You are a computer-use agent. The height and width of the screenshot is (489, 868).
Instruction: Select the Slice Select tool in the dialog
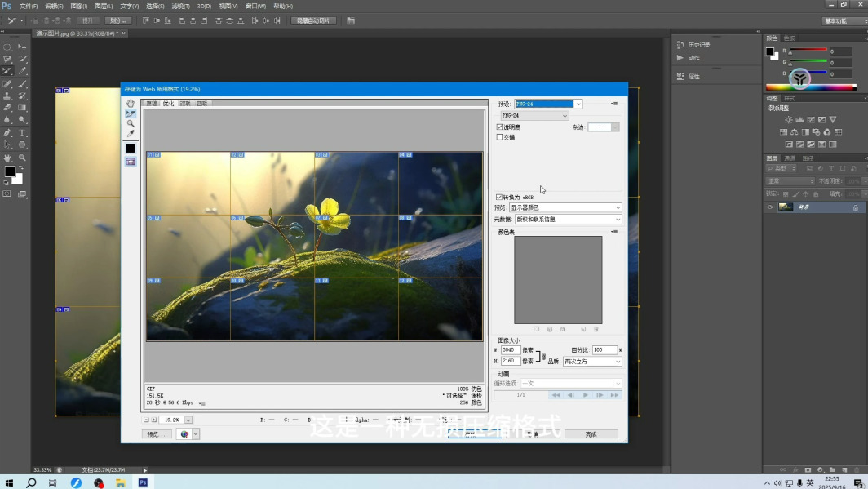click(x=131, y=113)
